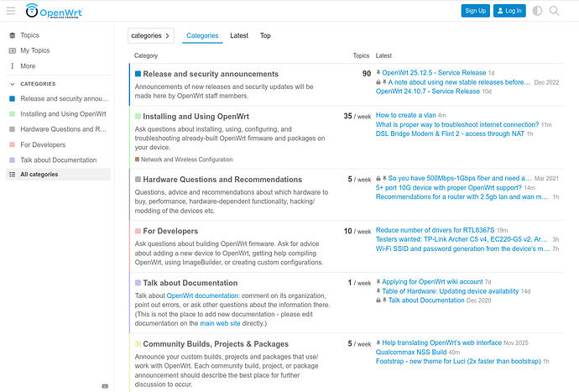Click pin icon beside Applying for wiki account
579x392 pixels.
[378, 282]
